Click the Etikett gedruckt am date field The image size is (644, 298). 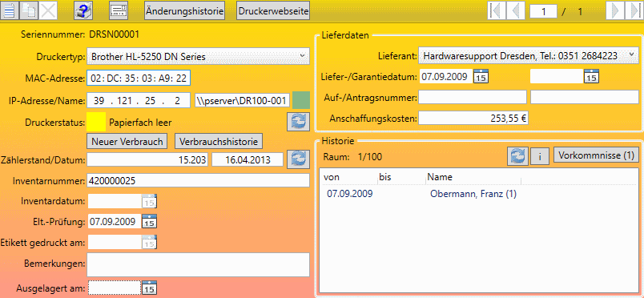[115, 243]
